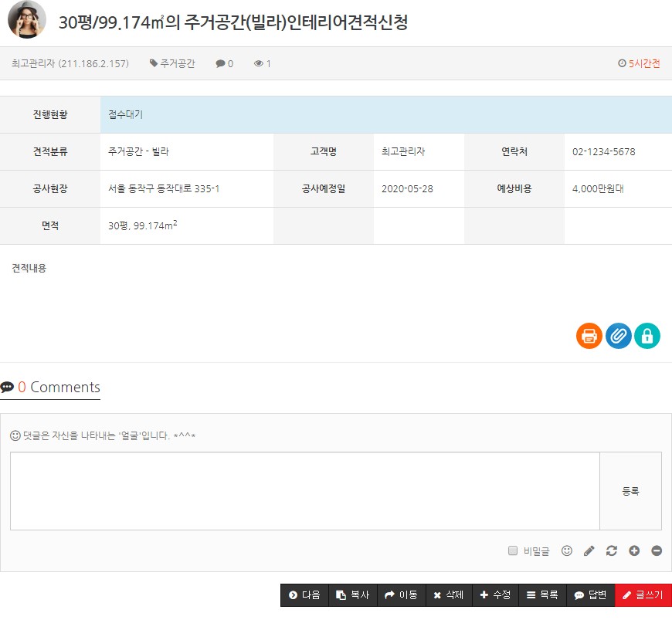The image size is (672, 630).
Task: Edit the post via 수정 button
Action: pos(494,595)
